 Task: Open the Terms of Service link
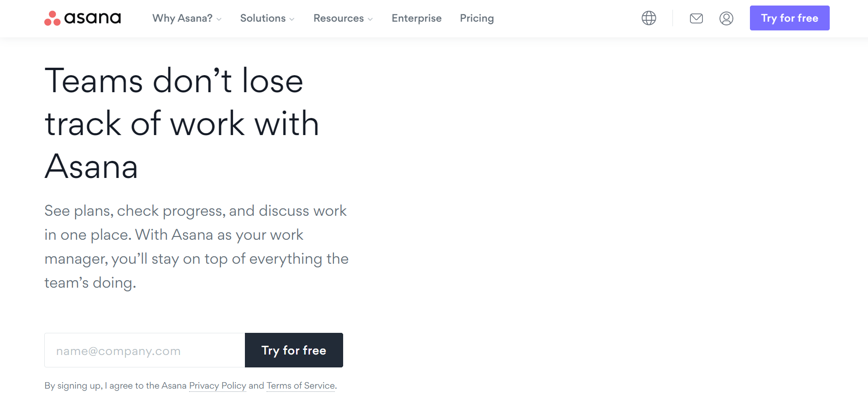[301, 386]
